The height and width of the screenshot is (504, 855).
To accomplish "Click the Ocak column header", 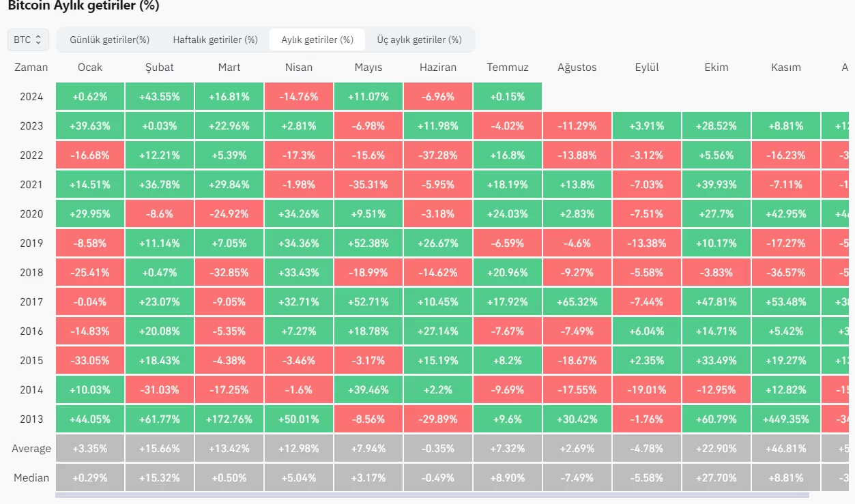I will pyautogui.click(x=90, y=67).
